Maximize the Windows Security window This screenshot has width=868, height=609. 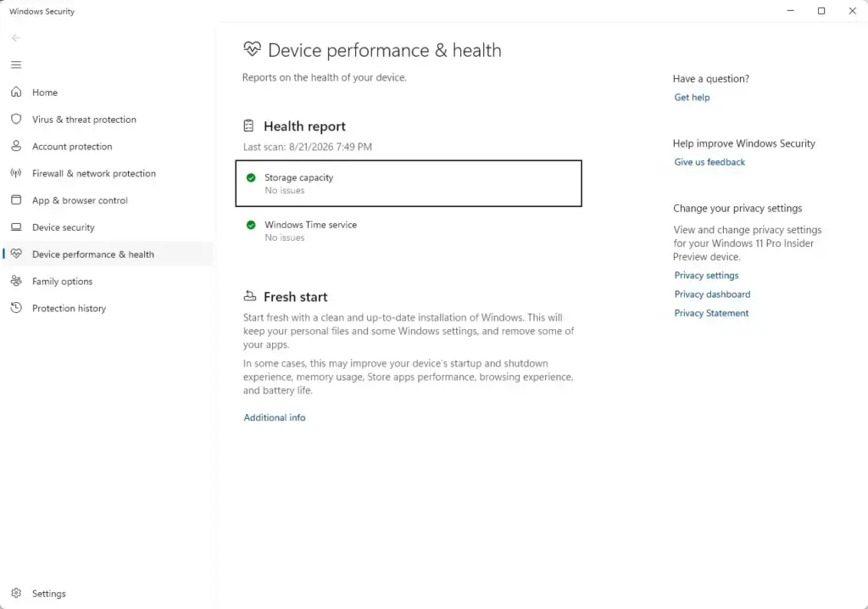821,10
